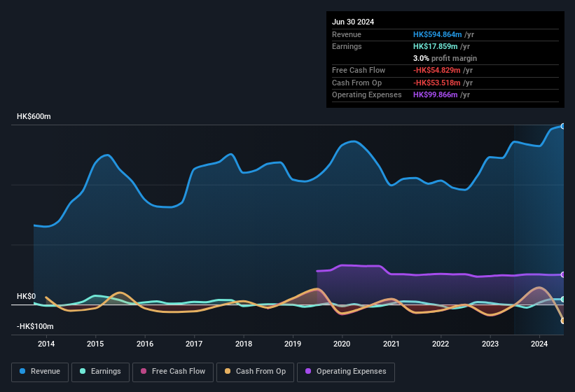
Task: Click the Revenue row label in tooltip
Action: coord(347,34)
